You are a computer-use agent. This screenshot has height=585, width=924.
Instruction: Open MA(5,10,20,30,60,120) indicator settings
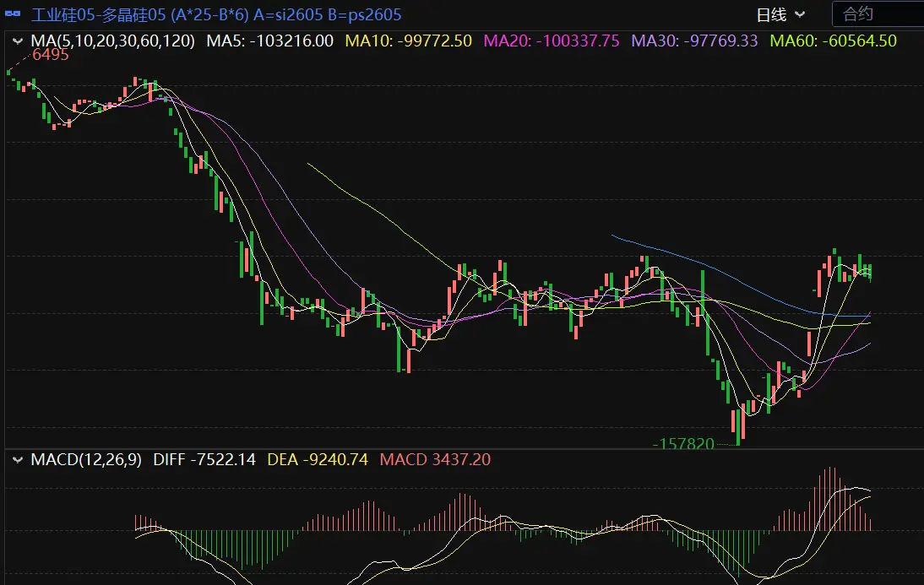pos(112,41)
